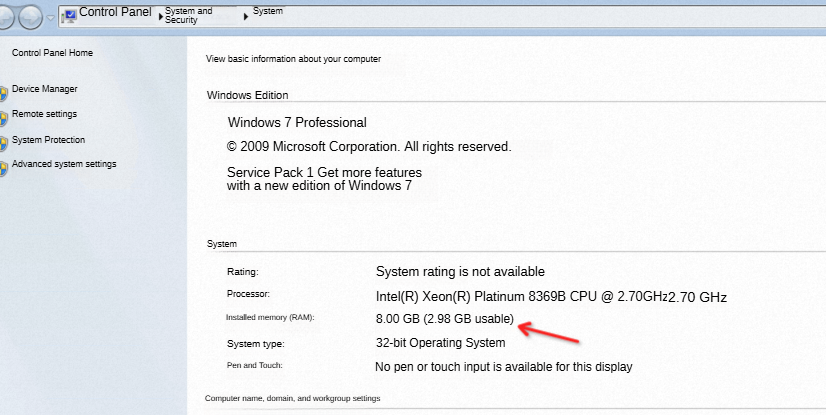Click the 'Windows Edition' section heading

tap(248, 95)
